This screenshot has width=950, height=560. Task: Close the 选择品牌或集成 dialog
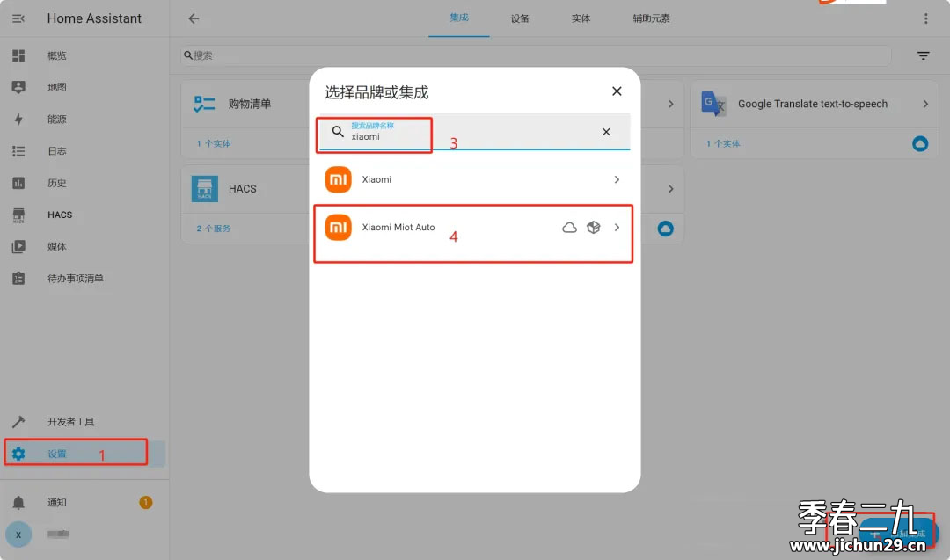coord(617,91)
